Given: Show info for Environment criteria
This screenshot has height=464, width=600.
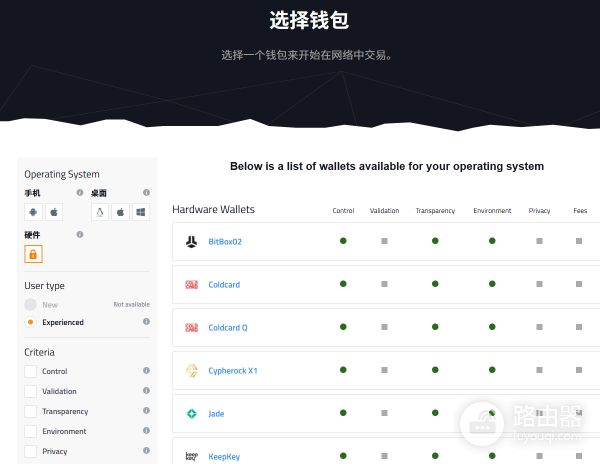Looking at the screenshot, I should [146, 431].
